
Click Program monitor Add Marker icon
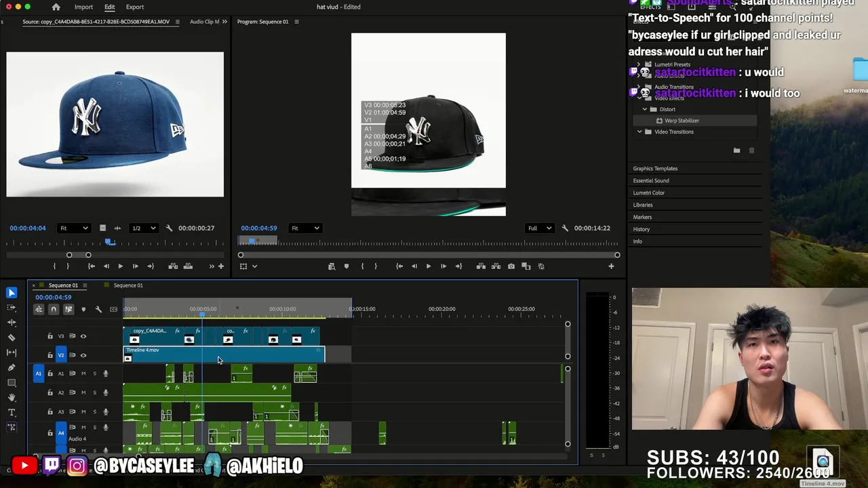[x=347, y=266]
